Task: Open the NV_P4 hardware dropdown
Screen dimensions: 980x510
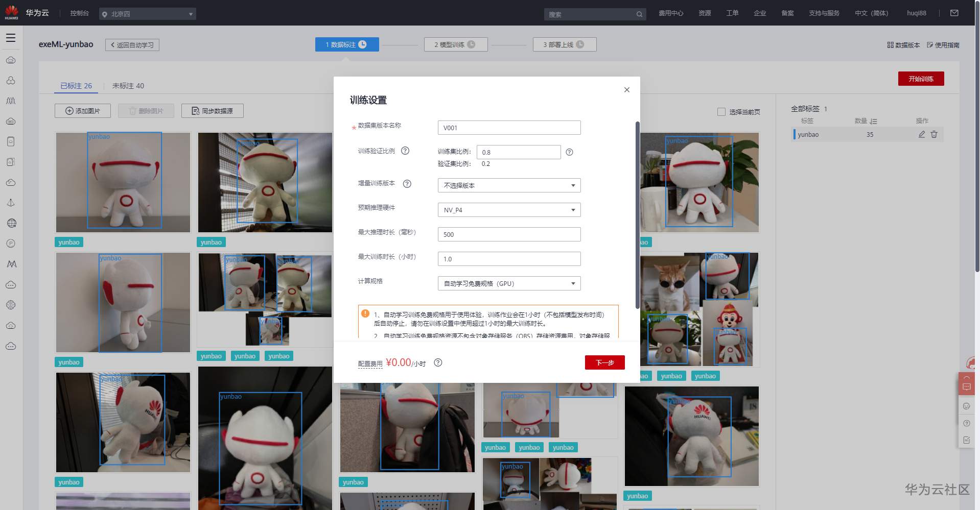Action: 508,210
